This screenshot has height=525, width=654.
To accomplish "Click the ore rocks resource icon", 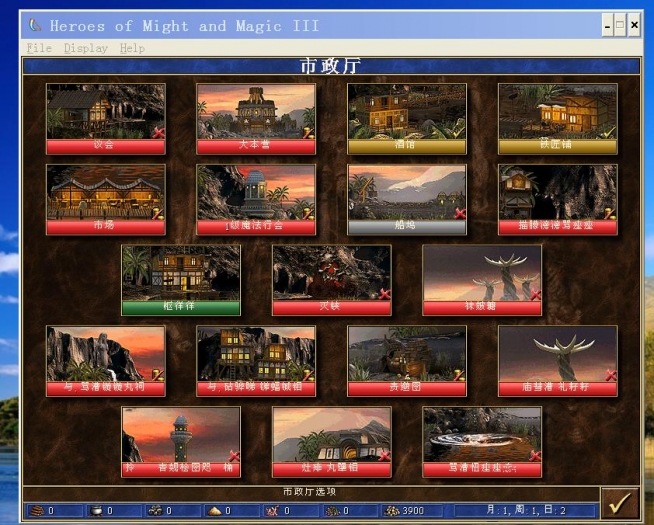I will [x=155, y=510].
